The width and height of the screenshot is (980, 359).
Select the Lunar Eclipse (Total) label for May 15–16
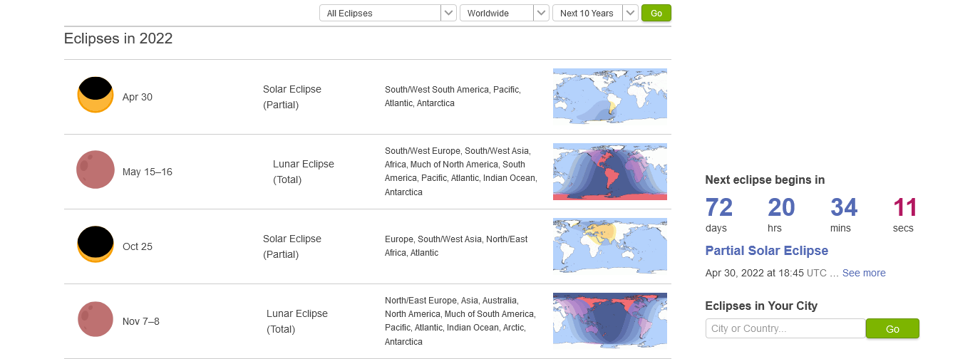tap(304, 172)
